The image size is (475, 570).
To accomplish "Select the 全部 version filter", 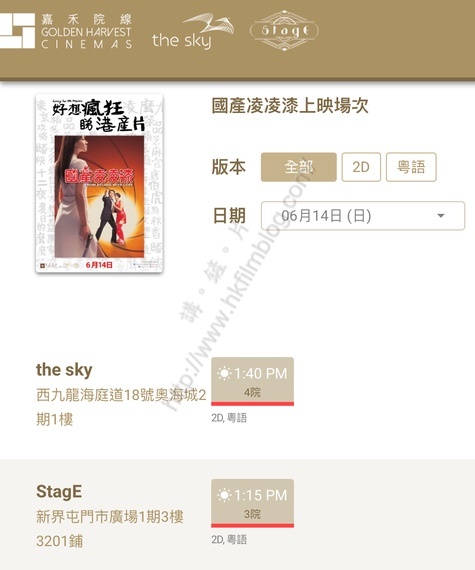I will click(x=299, y=167).
